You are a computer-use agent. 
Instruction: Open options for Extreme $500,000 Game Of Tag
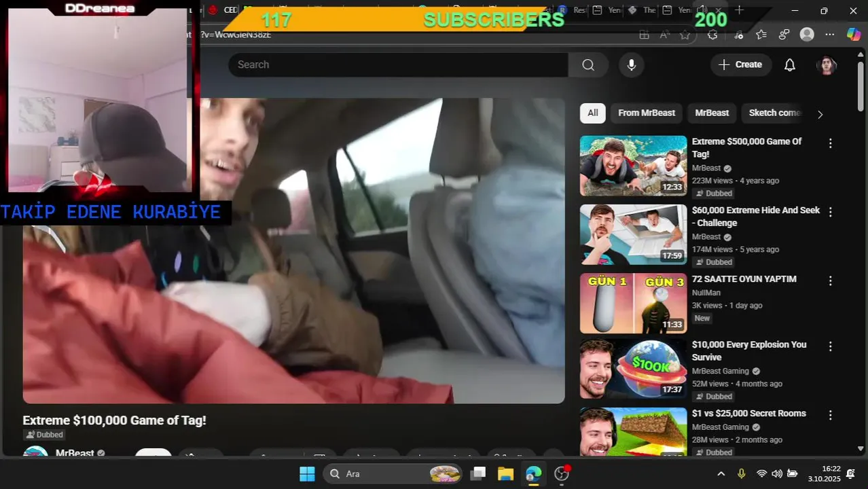(x=830, y=143)
